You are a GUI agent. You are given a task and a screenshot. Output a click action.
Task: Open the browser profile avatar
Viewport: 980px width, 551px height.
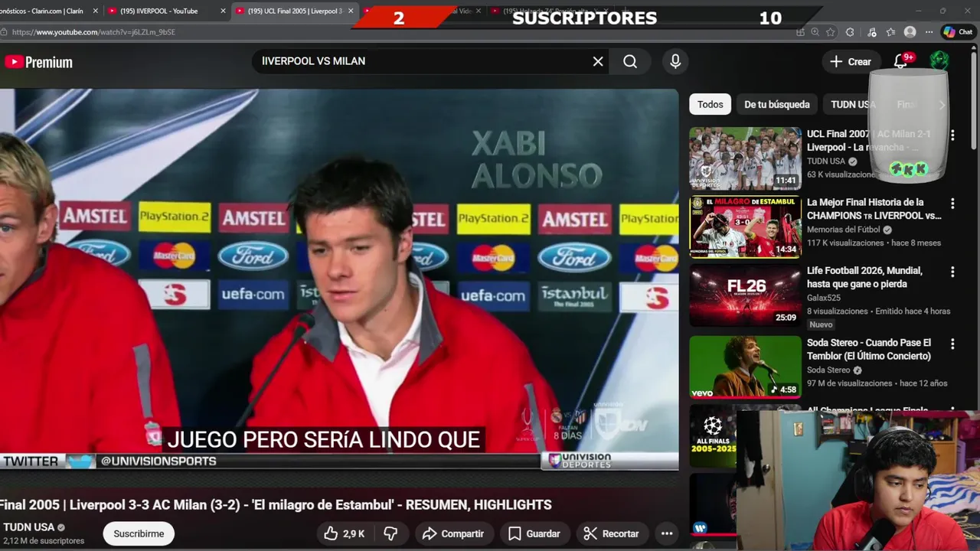click(910, 32)
